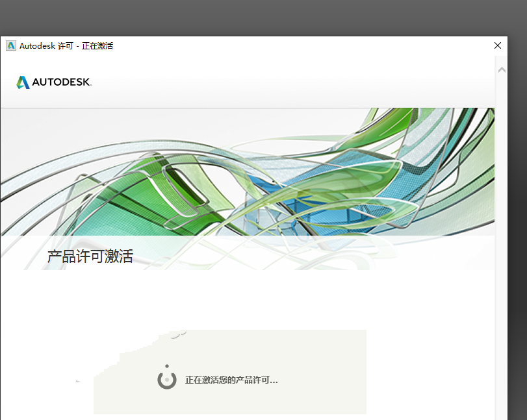527x420 pixels.
Task: Click the 'Autodesk 许可 - 正在激活' window title
Action: pyautogui.click(x=66, y=46)
